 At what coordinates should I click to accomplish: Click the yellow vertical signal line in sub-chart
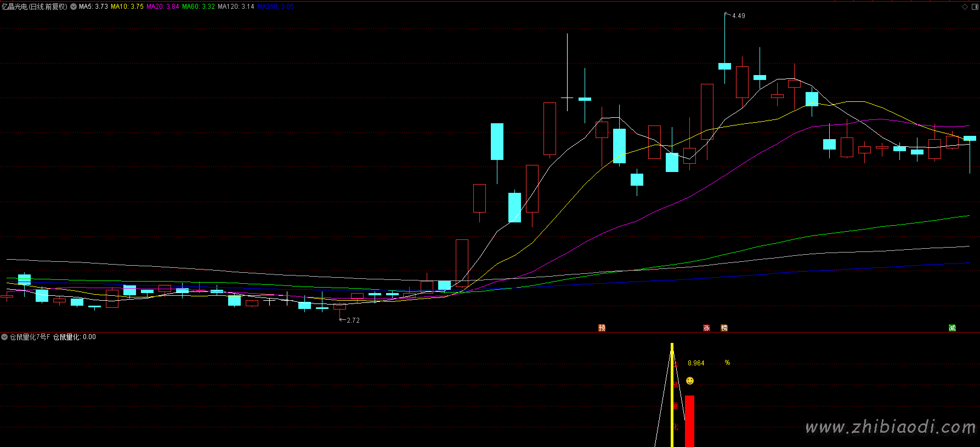tap(672, 395)
